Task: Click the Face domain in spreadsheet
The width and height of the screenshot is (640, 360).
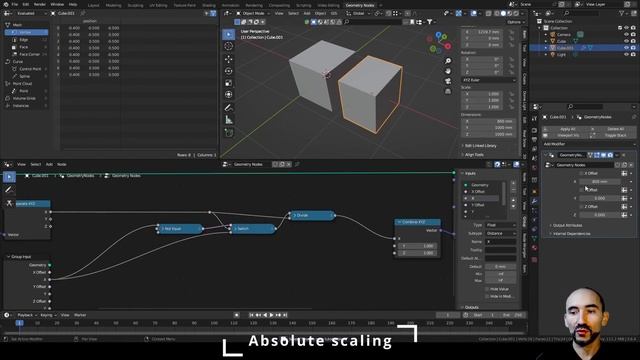Action: (26, 47)
